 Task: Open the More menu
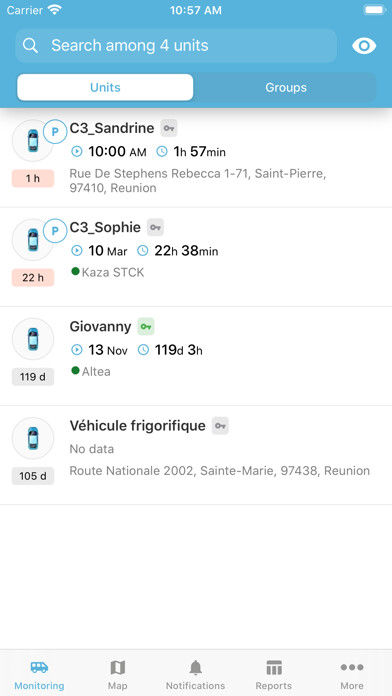(x=352, y=674)
